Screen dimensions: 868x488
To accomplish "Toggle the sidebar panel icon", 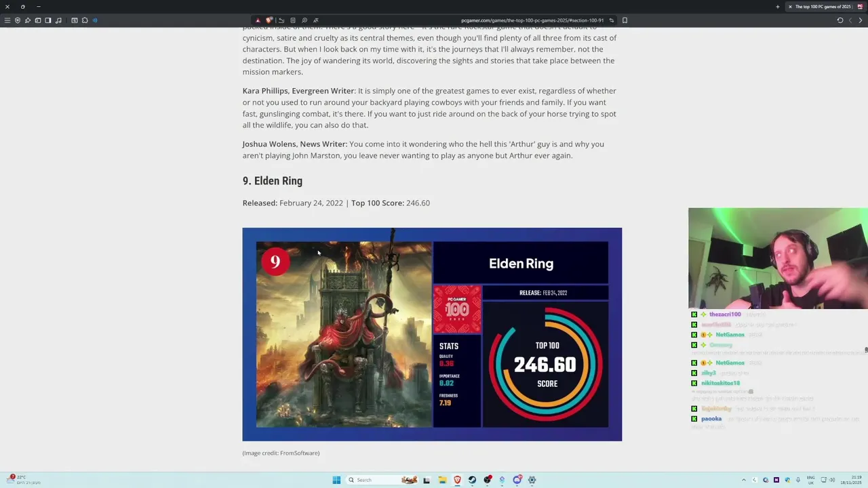I will (x=48, y=20).
